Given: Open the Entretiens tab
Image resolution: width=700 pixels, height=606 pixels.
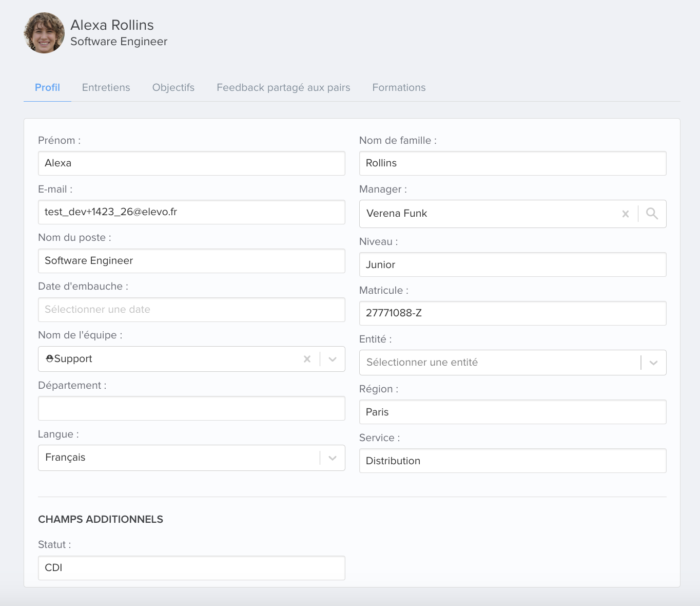Looking at the screenshot, I should [x=106, y=87].
